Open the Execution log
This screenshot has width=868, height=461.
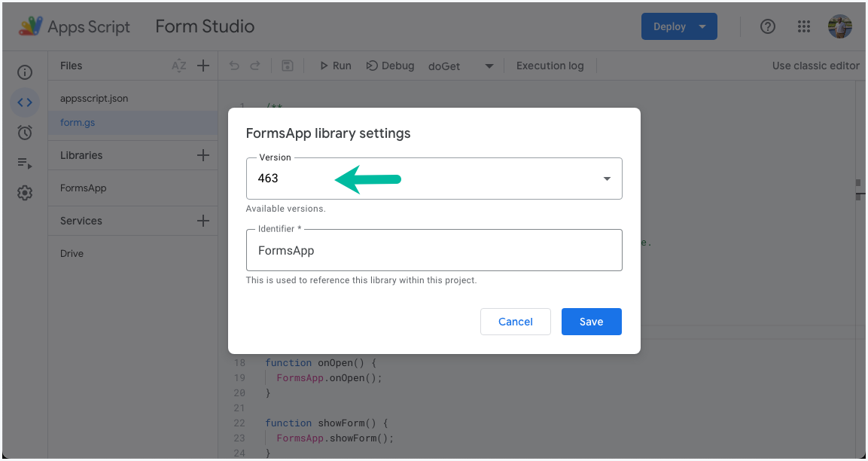point(550,66)
